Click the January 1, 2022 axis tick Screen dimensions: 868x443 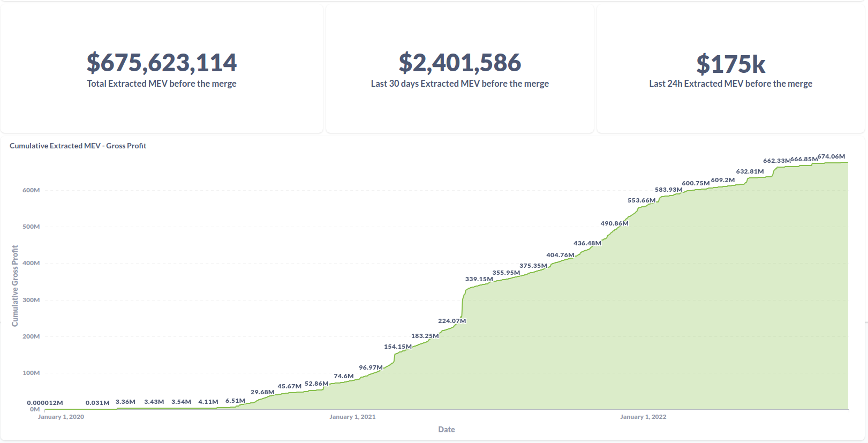(x=643, y=417)
